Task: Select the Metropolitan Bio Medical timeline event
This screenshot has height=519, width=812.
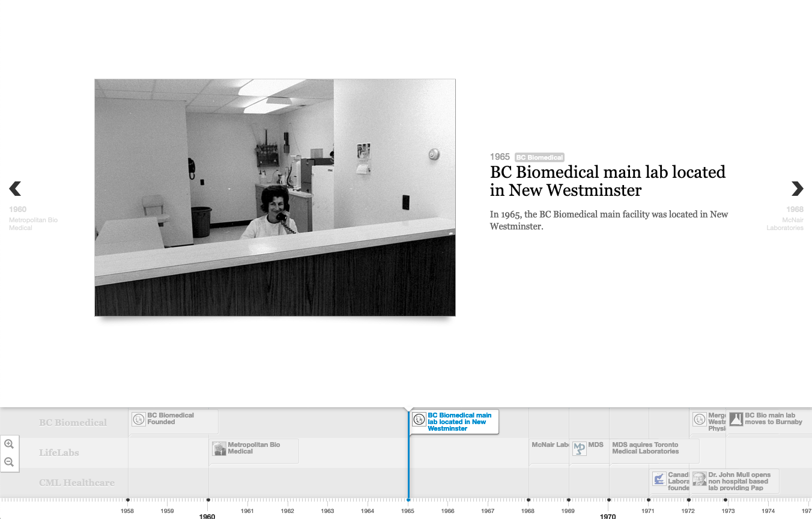Action: (x=253, y=448)
